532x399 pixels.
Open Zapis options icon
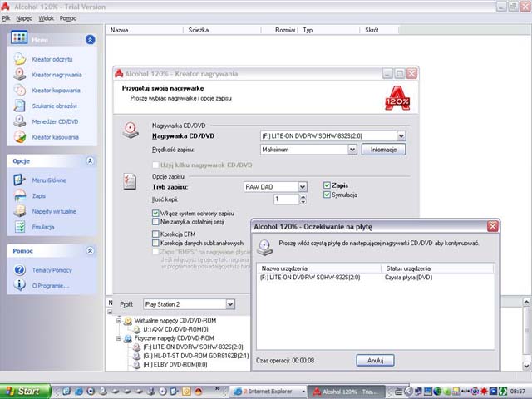pos(20,195)
